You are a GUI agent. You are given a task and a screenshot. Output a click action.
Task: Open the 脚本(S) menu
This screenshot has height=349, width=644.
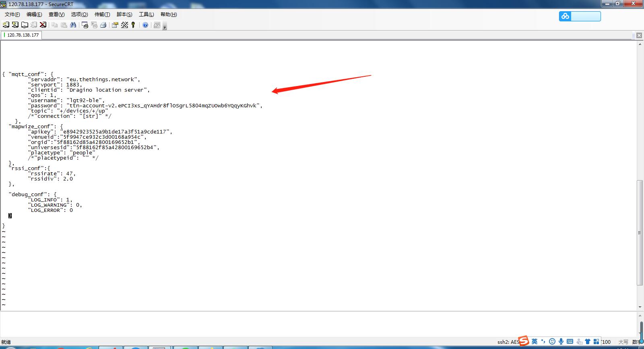click(x=124, y=14)
